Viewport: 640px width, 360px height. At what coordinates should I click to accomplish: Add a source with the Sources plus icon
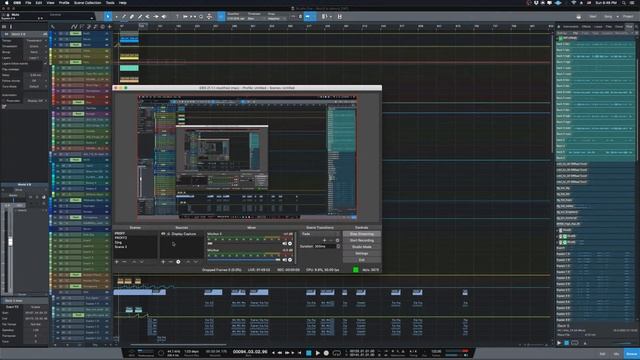tap(163, 262)
